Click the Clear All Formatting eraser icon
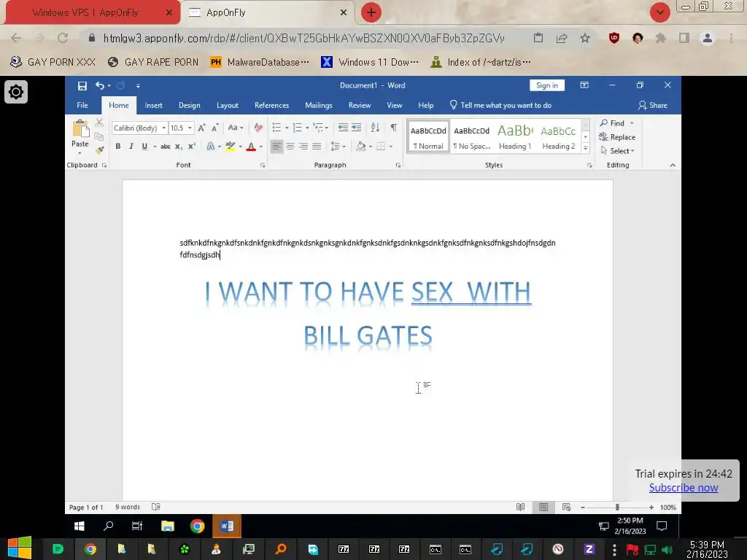747x560 pixels. point(258,128)
